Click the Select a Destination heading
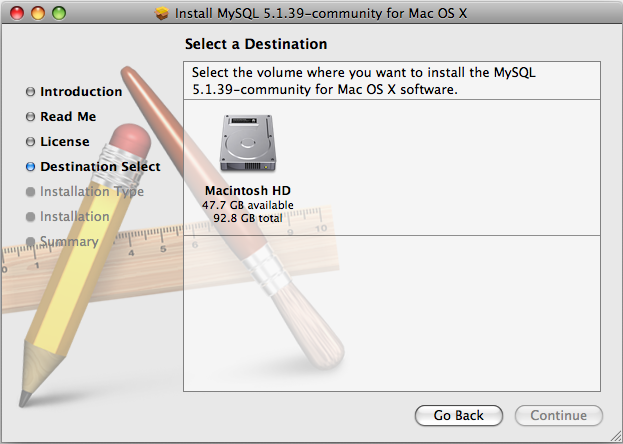The image size is (623, 444). point(256,44)
